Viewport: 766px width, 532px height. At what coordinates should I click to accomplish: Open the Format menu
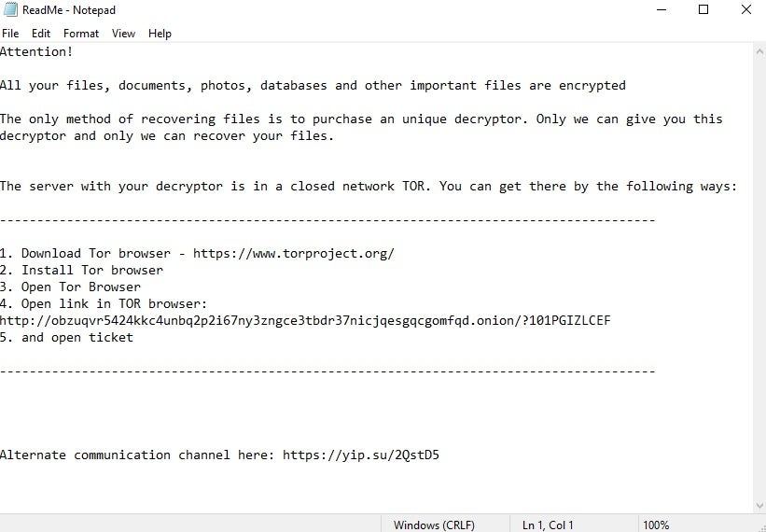pos(81,34)
